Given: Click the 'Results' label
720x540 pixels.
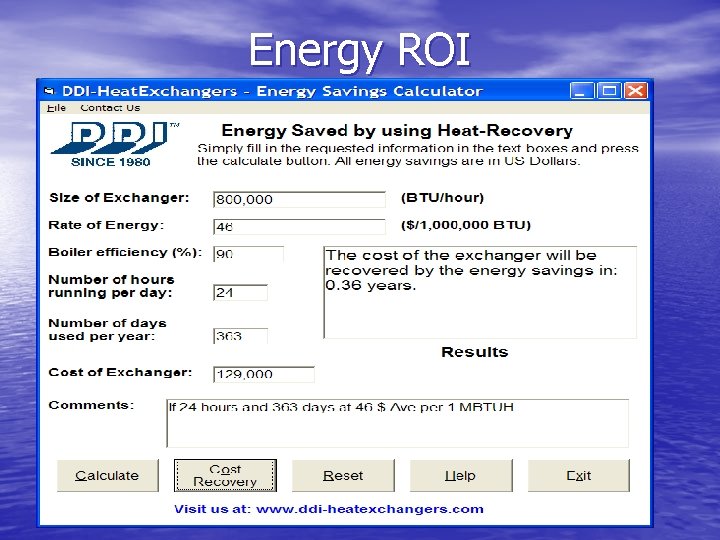Looking at the screenshot, I should 475,352.
